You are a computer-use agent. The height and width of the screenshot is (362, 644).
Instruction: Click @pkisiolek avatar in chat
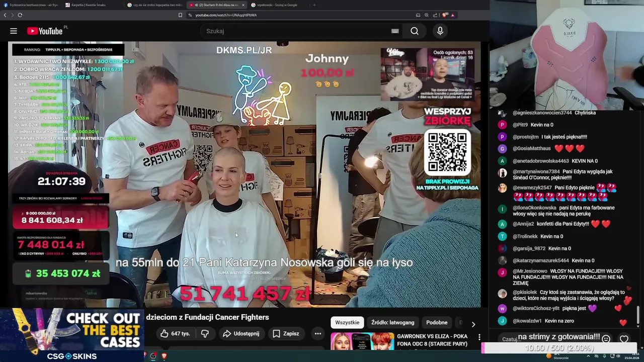click(x=502, y=294)
